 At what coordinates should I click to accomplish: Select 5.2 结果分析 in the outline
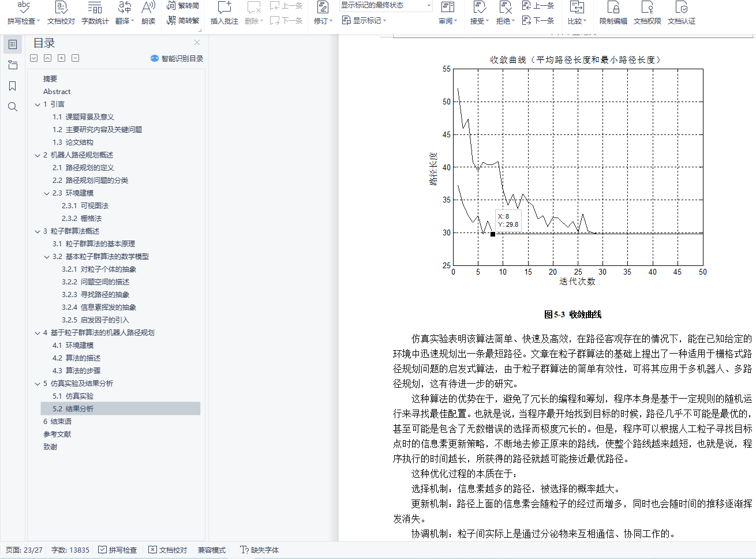pos(121,409)
